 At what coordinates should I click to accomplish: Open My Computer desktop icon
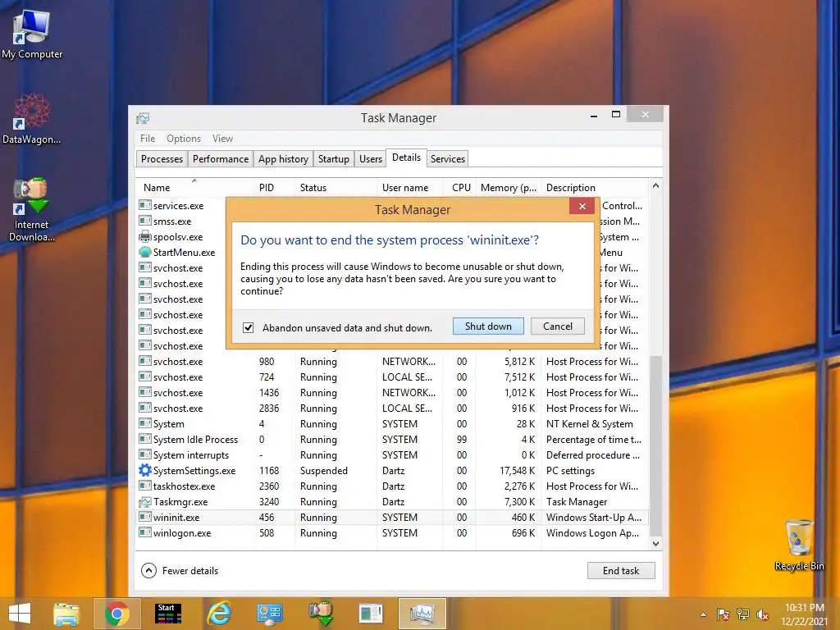pyautogui.click(x=32, y=35)
